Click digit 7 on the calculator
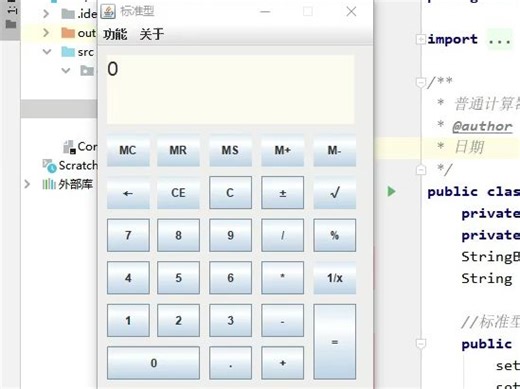 tap(128, 235)
